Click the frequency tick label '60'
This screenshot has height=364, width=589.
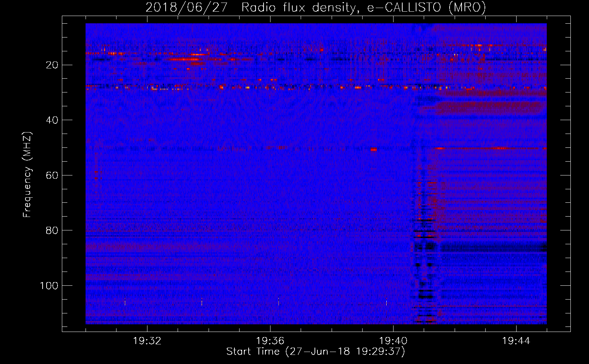click(52, 175)
